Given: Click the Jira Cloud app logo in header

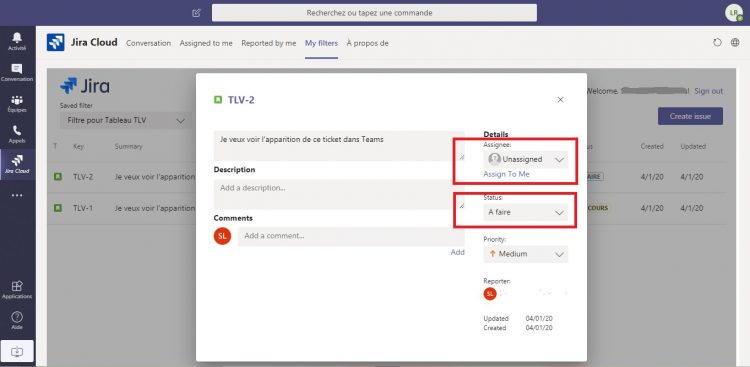Looking at the screenshot, I should (x=56, y=43).
